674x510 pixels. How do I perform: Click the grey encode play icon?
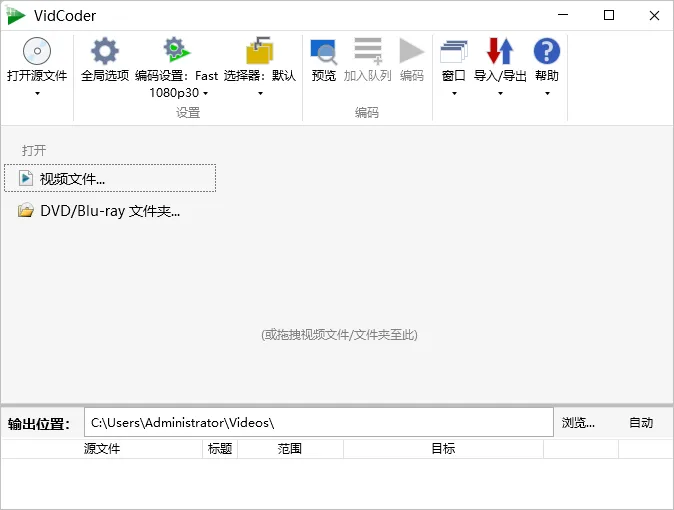coord(411,51)
